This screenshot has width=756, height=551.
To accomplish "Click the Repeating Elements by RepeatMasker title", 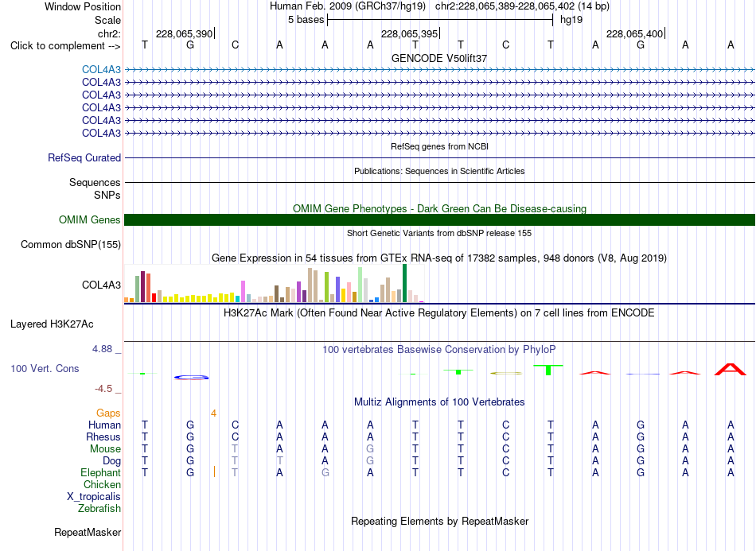I will click(x=439, y=521).
